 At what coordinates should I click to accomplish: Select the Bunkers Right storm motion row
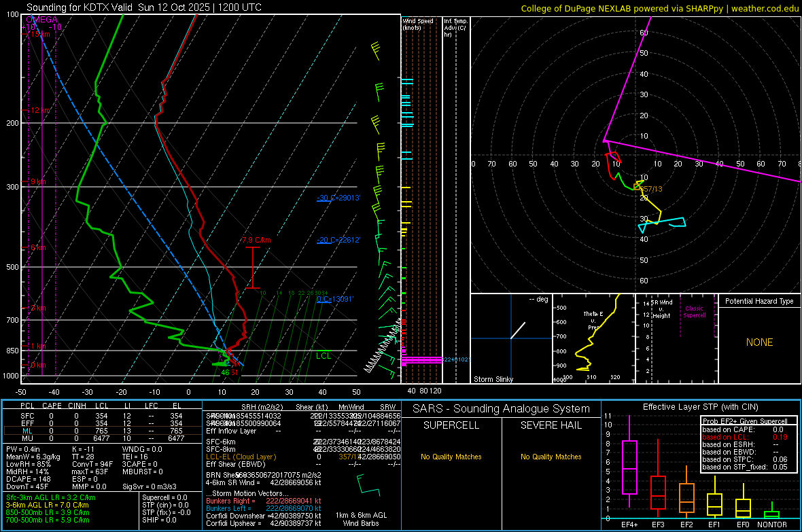[264, 501]
